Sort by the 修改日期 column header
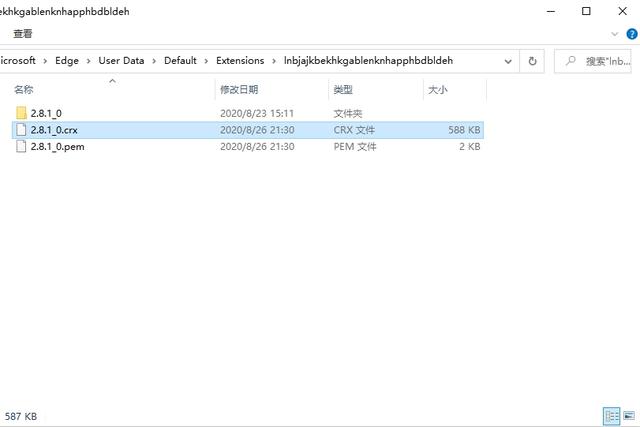Image resolution: width=640 pixels, height=427 pixels. 239,89
